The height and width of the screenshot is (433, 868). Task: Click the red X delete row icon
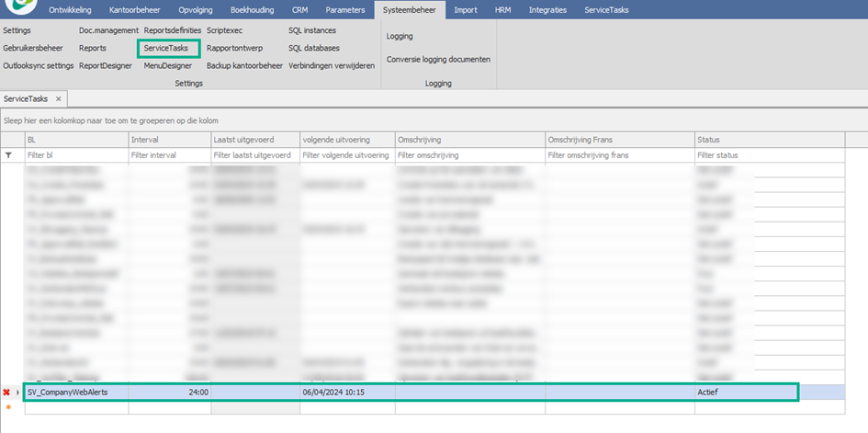(6, 392)
